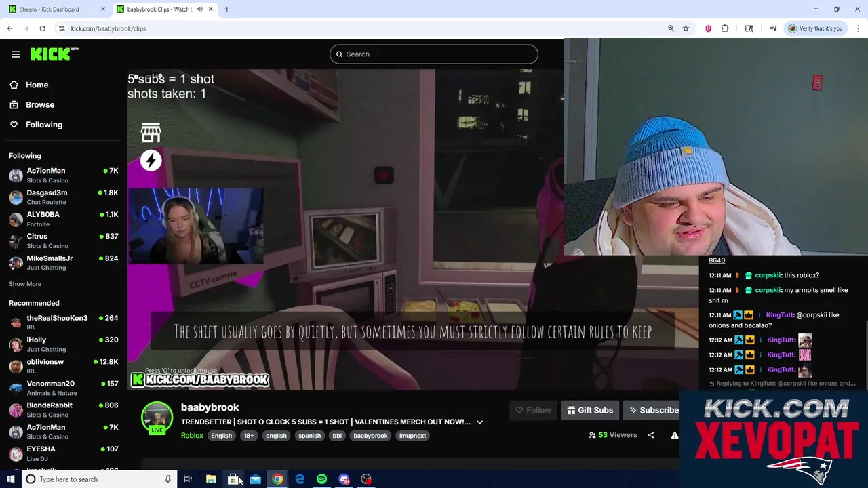Open the Google Lens search icon
The width and height of the screenshot is (868, 488).
(x=749, y=28)
